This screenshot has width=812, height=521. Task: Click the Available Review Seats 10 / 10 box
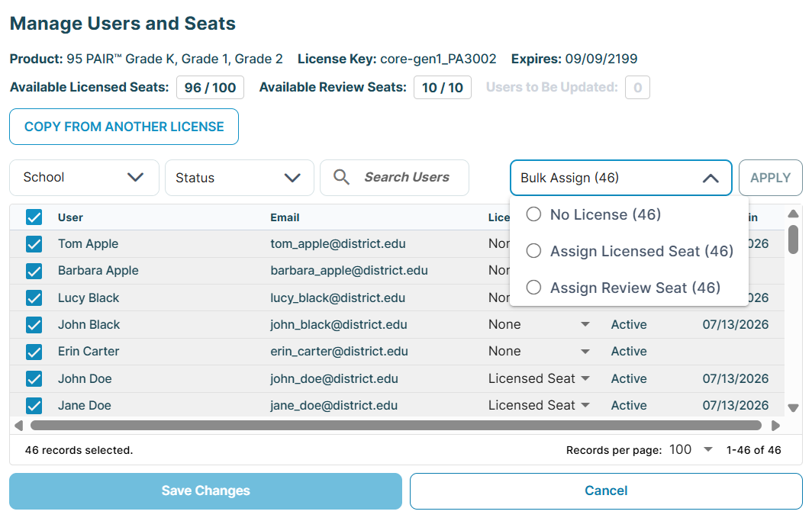[443, 88]
